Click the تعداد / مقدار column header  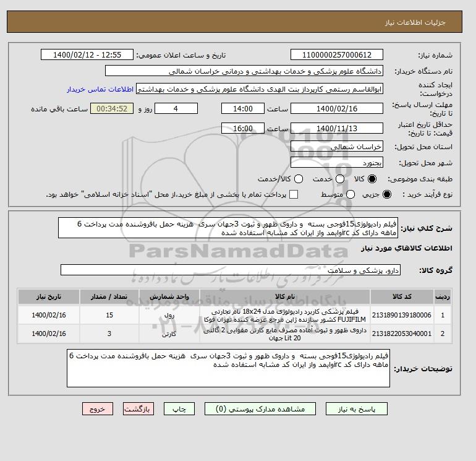pos(109,296)
